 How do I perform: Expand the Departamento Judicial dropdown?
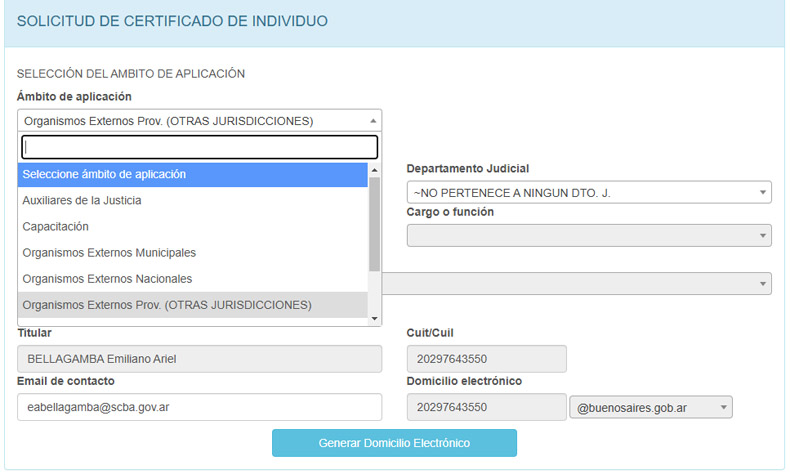coord(588,192)
